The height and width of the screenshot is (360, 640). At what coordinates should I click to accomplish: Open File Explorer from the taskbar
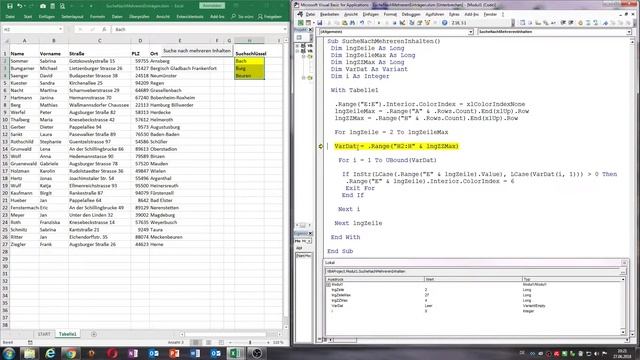29,353
